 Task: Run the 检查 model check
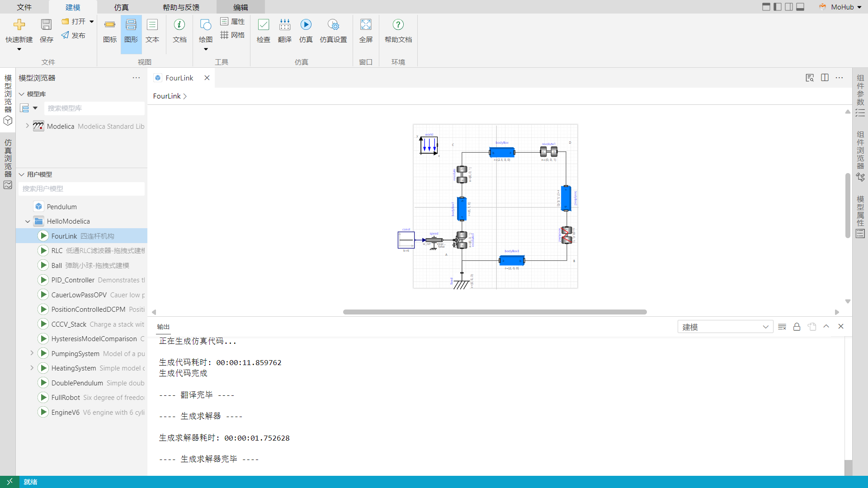pyautogui.click(x=264, y=31)
